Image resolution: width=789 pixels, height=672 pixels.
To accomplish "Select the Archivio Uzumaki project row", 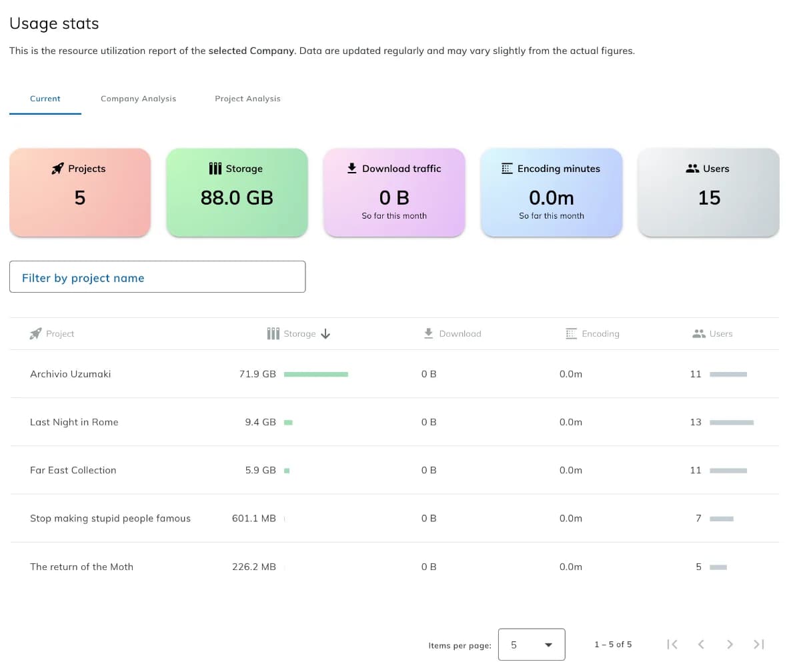I will 395,374.
